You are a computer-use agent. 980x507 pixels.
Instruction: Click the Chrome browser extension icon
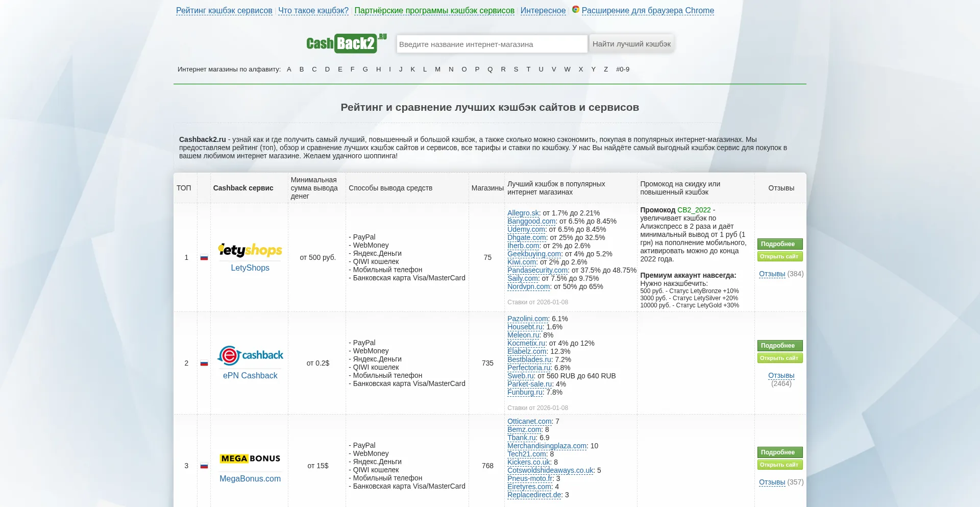coord(575,10)
